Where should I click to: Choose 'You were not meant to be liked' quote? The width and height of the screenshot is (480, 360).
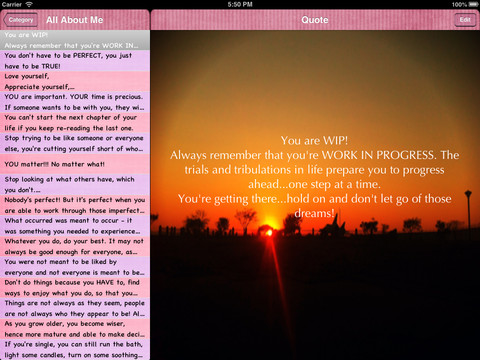click(x=75, y=267)
